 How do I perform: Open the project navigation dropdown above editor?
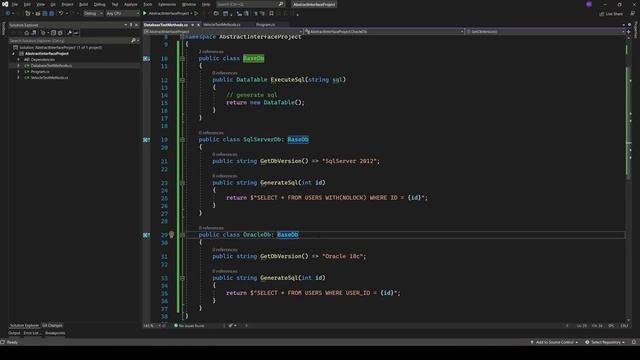(223, 31)
